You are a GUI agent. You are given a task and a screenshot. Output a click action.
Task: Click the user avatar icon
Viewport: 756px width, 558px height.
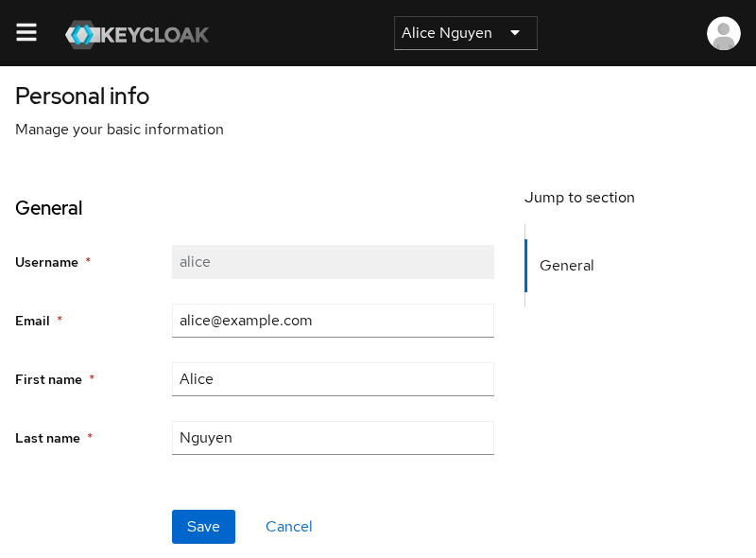click(723, 33)
